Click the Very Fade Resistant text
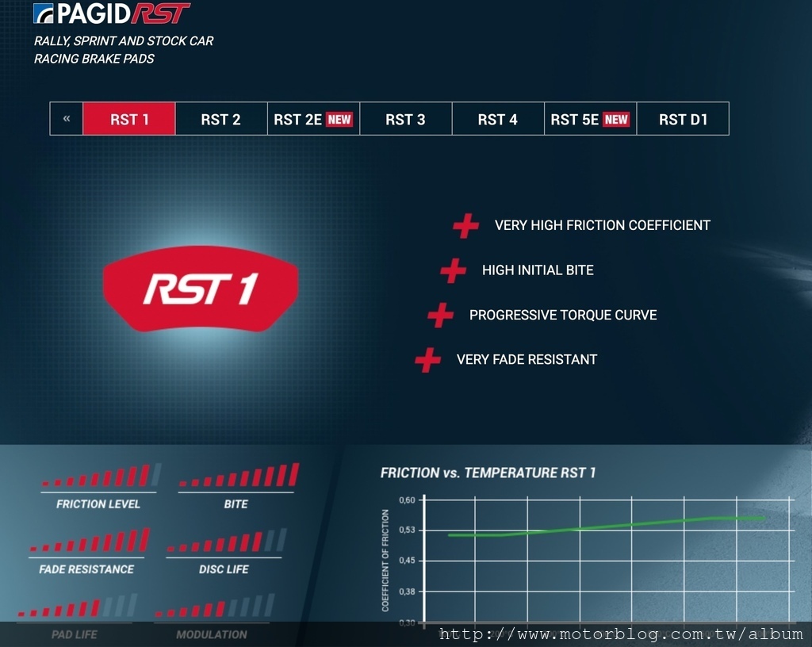Image resolution: width=812 pixels, height=647 pixels. pyautogui.click(x=527, y=359)
